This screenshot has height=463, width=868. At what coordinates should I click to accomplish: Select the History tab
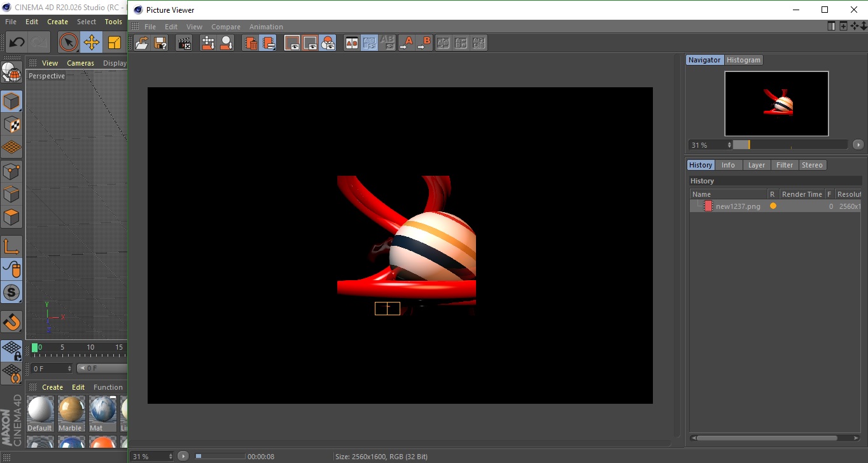(701, 165)
